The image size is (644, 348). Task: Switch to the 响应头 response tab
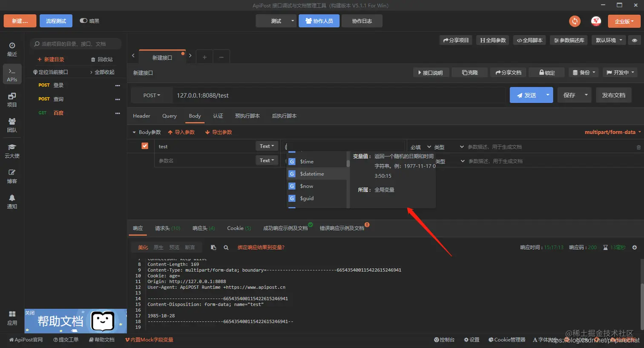204,228
